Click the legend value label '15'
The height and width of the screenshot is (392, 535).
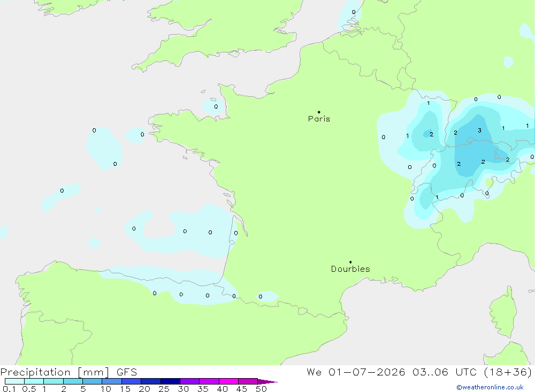(x=125, y=389)
